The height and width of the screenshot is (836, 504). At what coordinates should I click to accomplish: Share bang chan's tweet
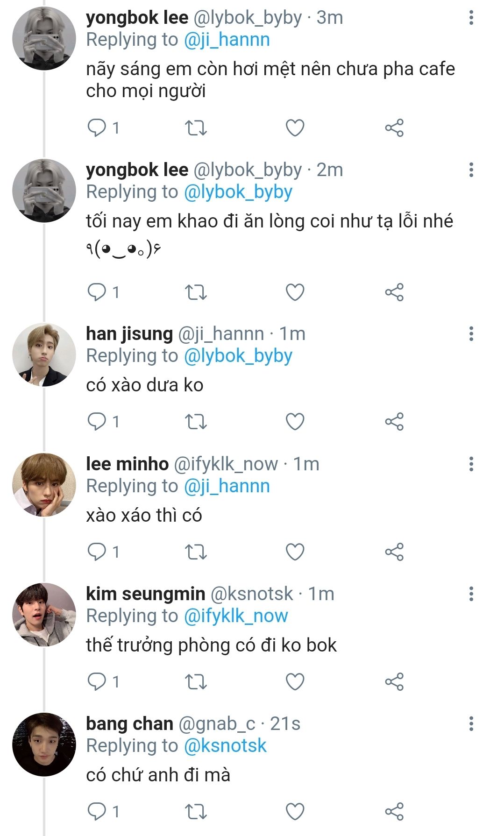point(394,812)
